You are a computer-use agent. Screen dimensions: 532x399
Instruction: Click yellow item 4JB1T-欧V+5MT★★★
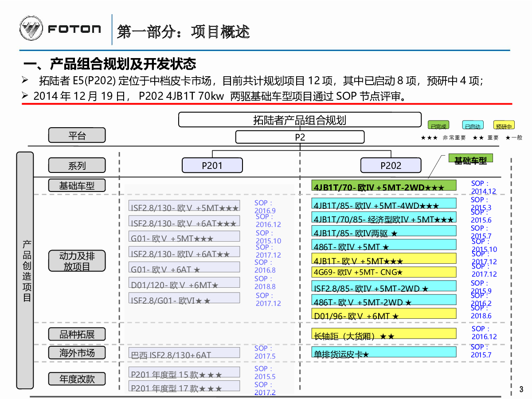pyautogui.click(x=384, y=258)
